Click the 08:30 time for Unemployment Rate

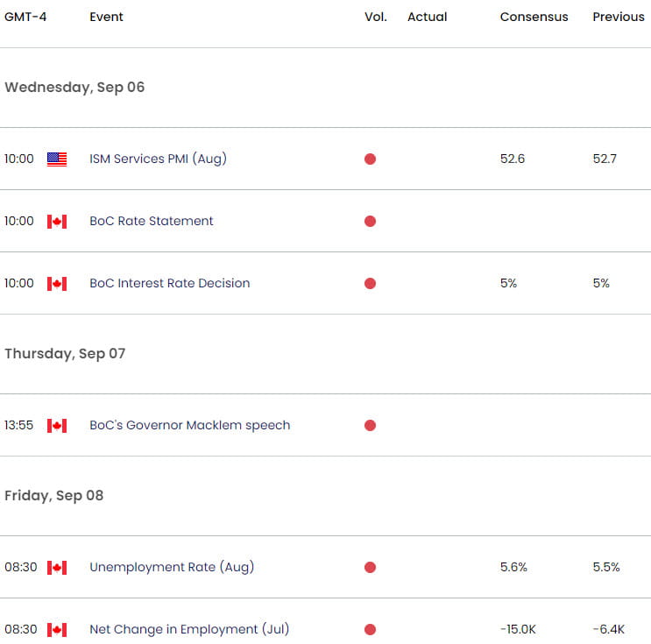tap(21, 567)
